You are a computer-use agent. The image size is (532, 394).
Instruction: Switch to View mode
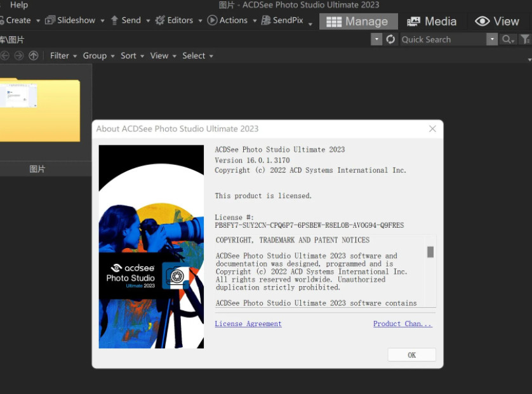click(497, 22)
